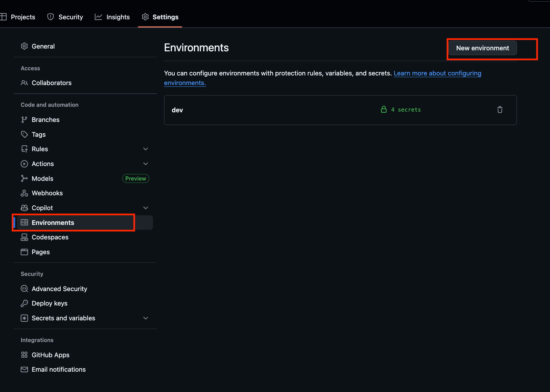Click the GitHub Apps grid icon

pos(24,355)
